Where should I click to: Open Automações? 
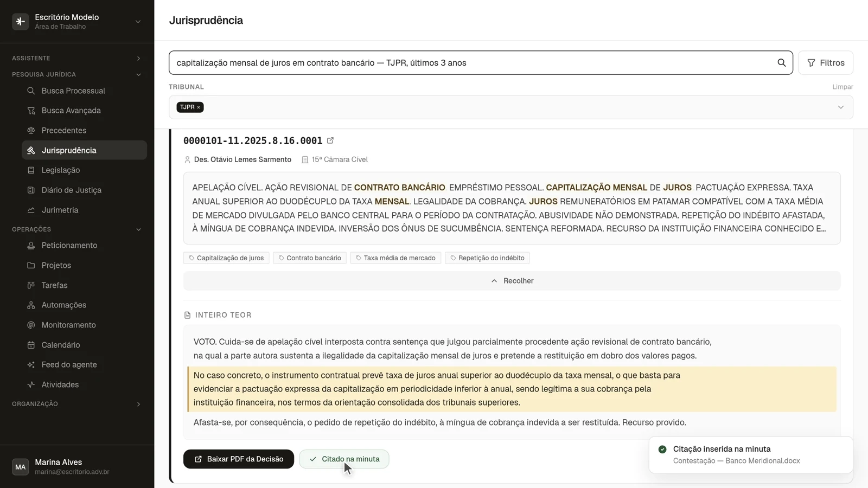point(84,305)
